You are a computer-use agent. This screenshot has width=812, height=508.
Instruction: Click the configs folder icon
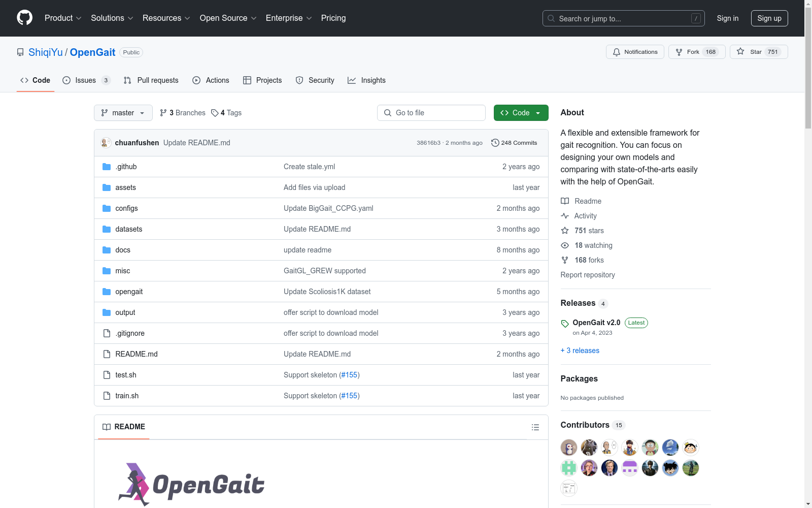click(x=107, y=208)
